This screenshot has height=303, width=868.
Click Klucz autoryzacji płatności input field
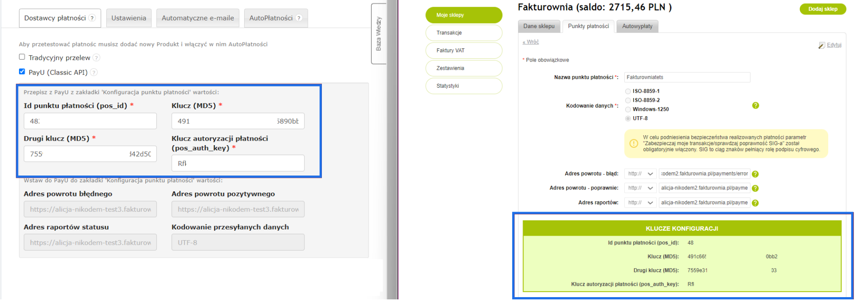pos(238,163)
